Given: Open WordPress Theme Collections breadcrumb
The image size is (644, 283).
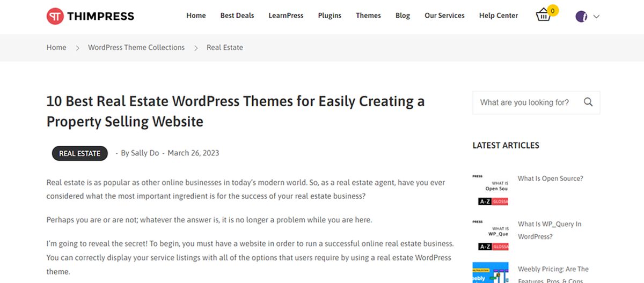Looking at the screenshot, I should (x=136, y=47).
